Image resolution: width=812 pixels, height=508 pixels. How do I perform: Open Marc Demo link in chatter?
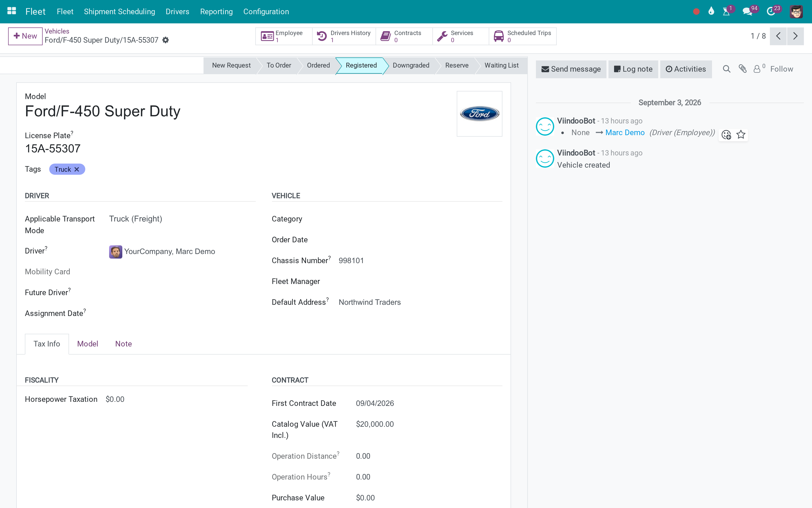pos(625,133)
